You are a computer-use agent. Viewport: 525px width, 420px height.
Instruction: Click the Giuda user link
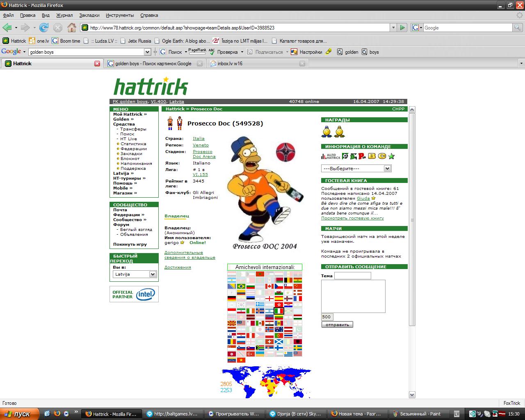point(363,199)
